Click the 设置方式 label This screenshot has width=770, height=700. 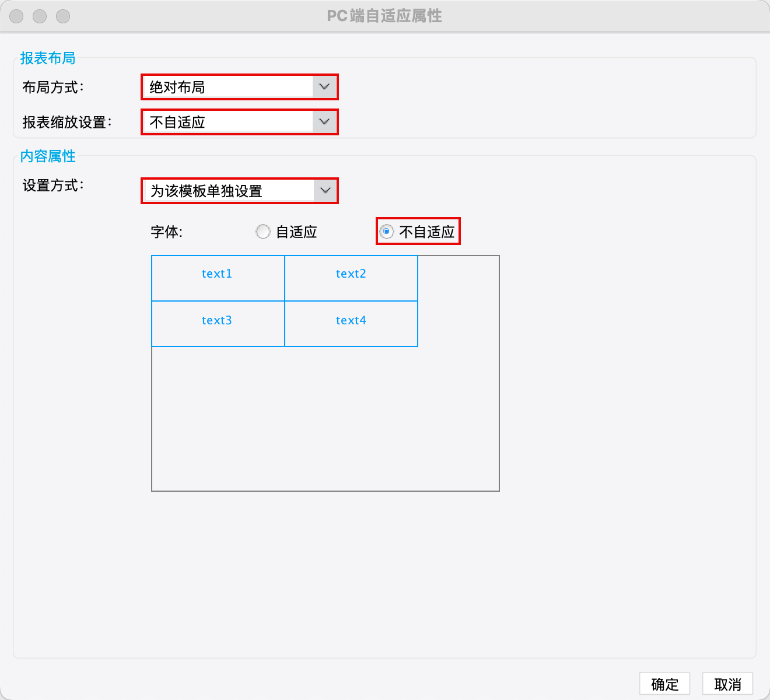coord(53,185)
